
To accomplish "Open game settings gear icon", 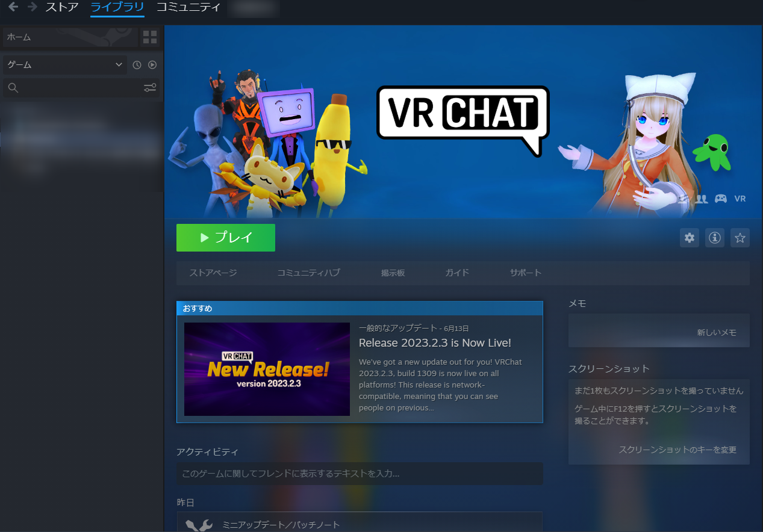I will (x=690, y=238).
